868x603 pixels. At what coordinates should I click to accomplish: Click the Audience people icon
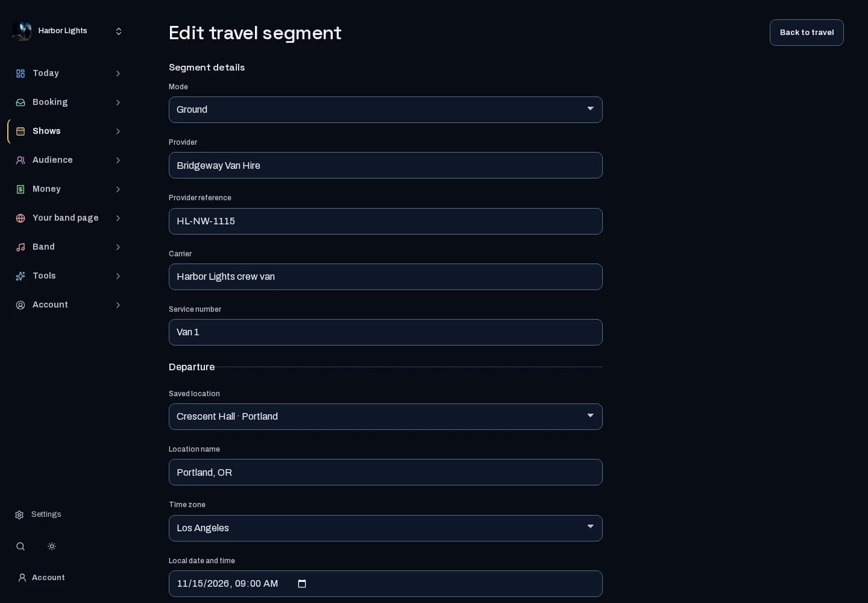tap(20, 160)
